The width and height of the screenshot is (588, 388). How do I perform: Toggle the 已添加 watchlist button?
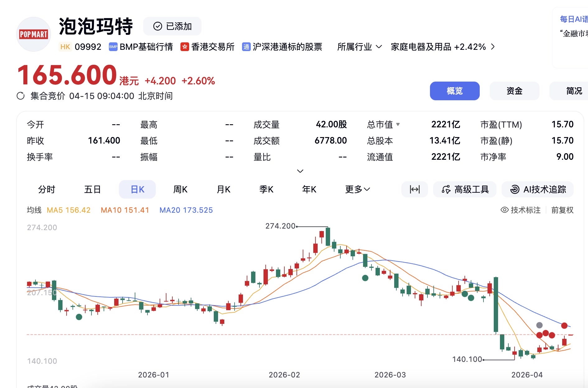(x=172, y=26)
